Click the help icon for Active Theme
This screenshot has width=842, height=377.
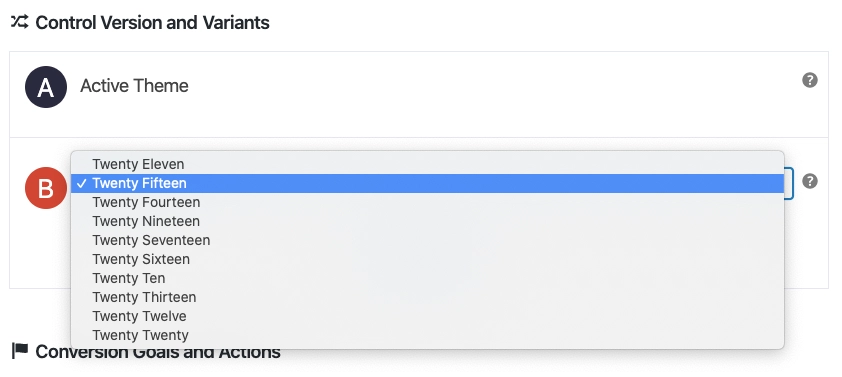(x=810, y=81)
